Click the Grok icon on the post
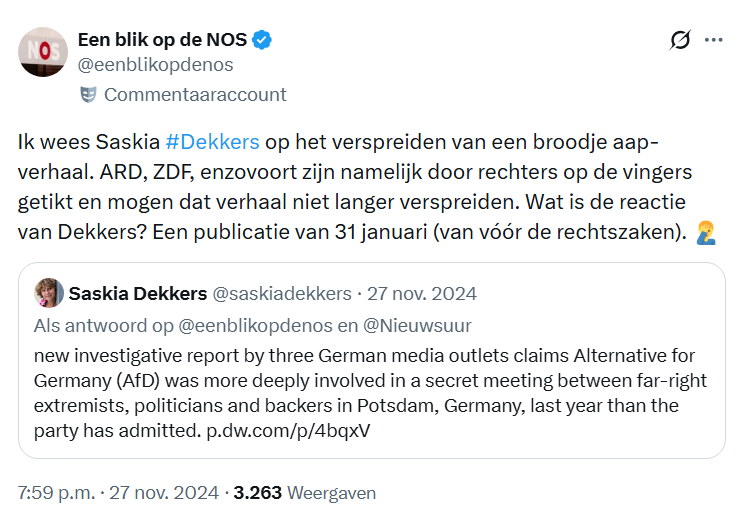The width and height of the screenshot is (745, 525). click(680, 40)
